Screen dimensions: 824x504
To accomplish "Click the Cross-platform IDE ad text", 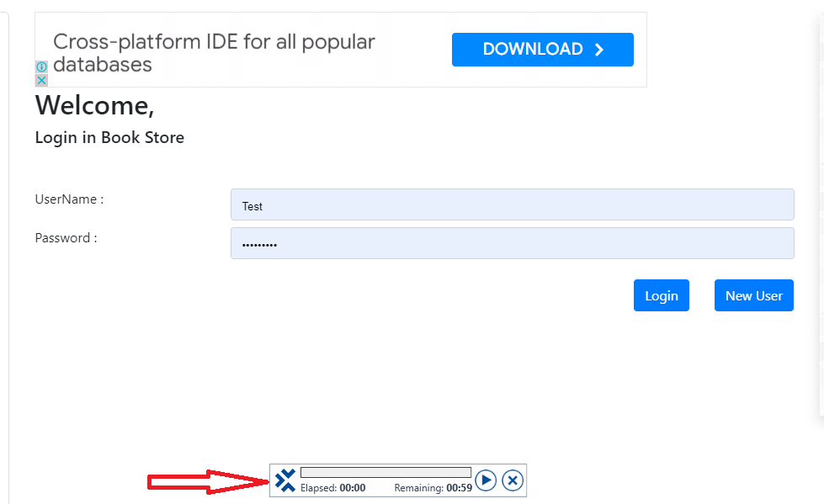I will coord(214,53).
